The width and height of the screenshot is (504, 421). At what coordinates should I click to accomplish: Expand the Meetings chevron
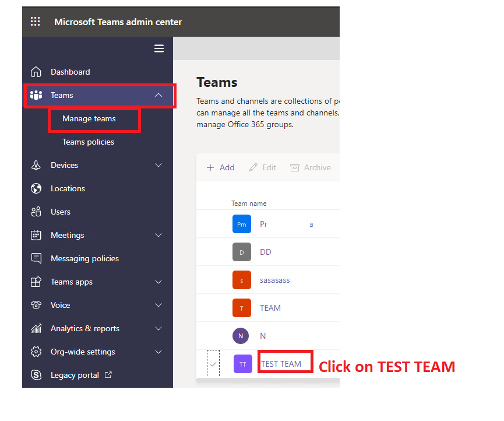click(x=158, y=235)
